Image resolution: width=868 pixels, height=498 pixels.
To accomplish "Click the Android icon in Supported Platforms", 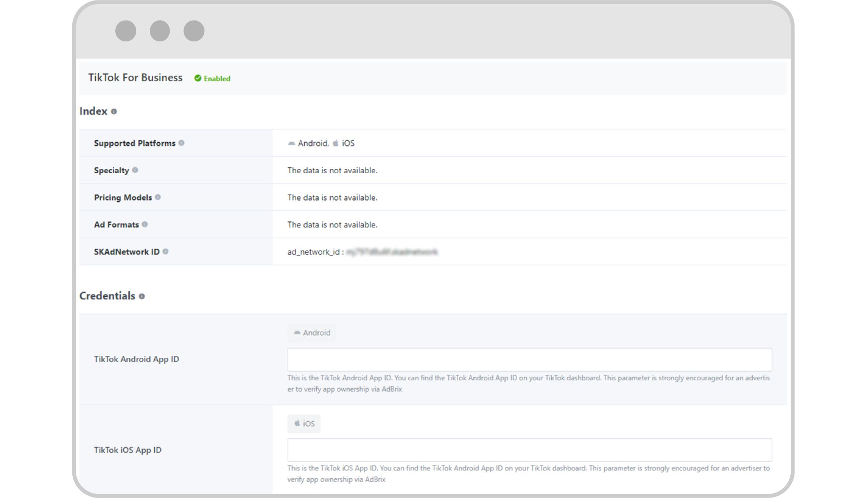I will (x=291, y=143).
